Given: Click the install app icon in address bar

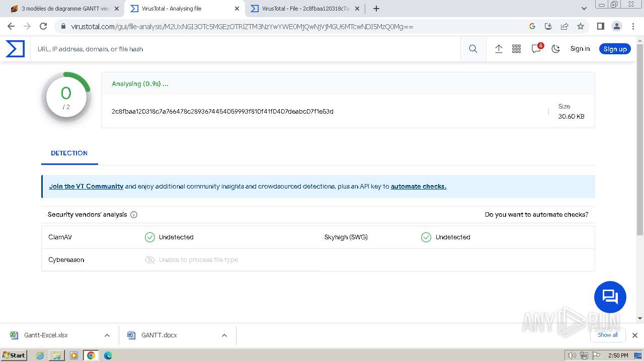Looking at the screenshot, I should point(548,27).
